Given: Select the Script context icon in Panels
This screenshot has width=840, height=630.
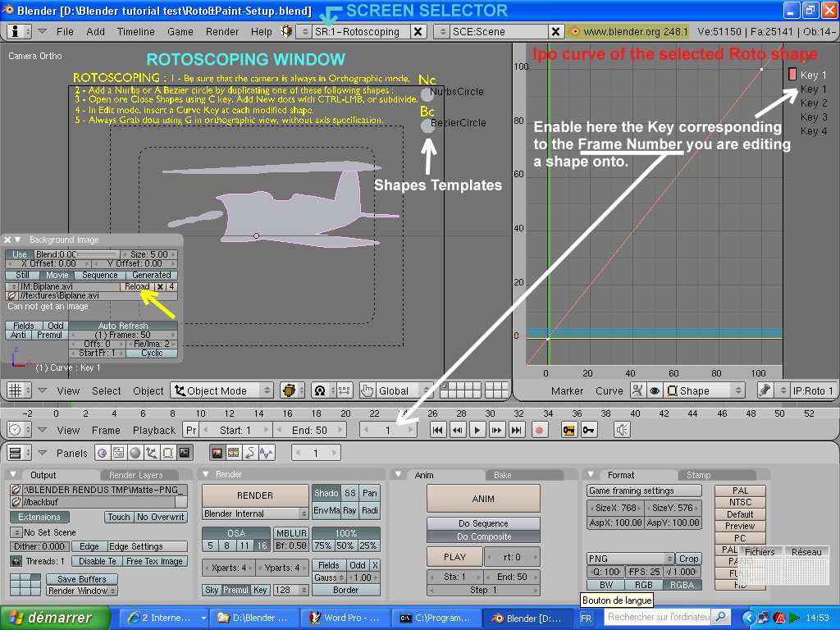Looking at the screenshot, I should (118, 453).
